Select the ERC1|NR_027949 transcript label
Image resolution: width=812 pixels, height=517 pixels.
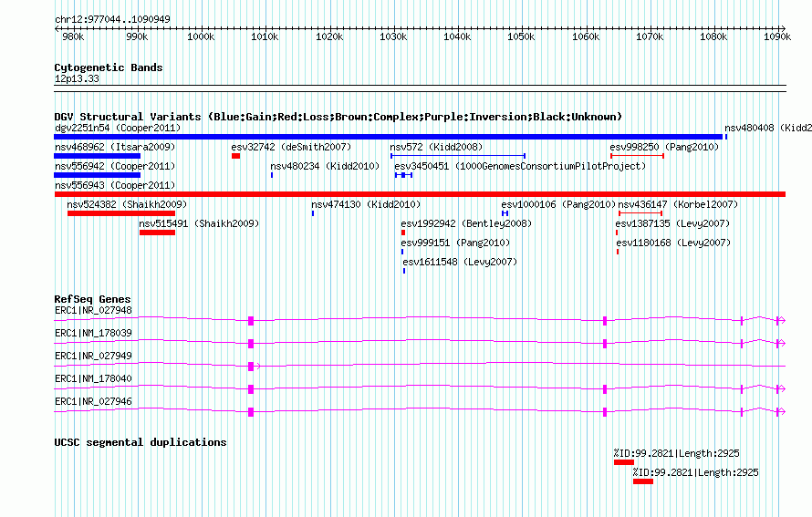93,356
